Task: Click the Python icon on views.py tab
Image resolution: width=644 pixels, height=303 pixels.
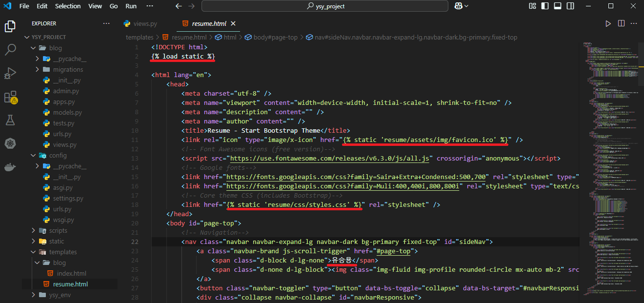Action: click(x=127, y=23)
